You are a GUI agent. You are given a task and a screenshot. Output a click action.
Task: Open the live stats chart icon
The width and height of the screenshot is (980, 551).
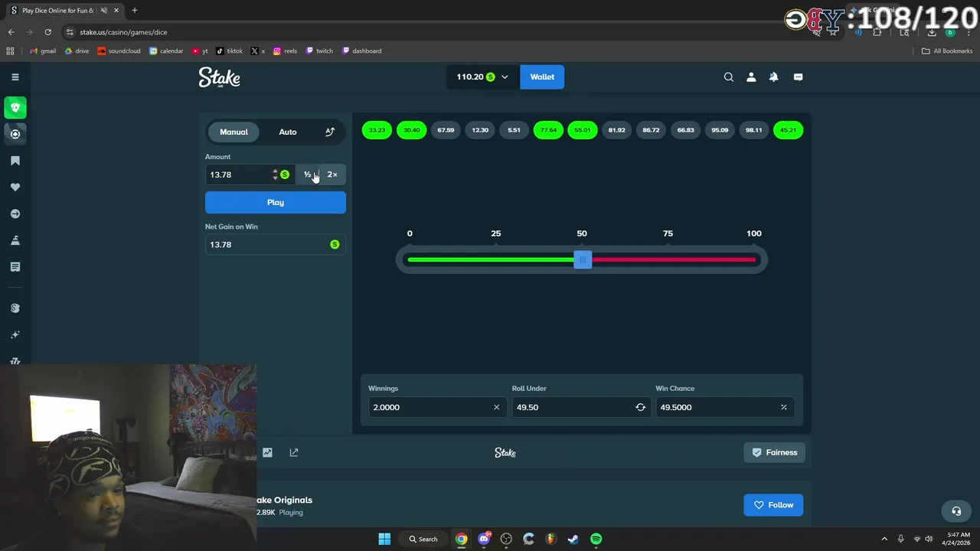(267, 452)
